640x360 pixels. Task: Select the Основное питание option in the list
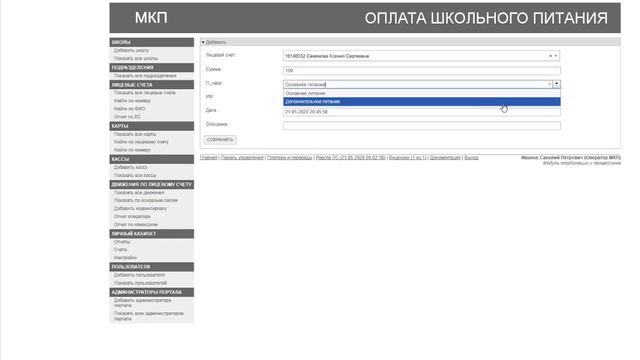(422, 93)
